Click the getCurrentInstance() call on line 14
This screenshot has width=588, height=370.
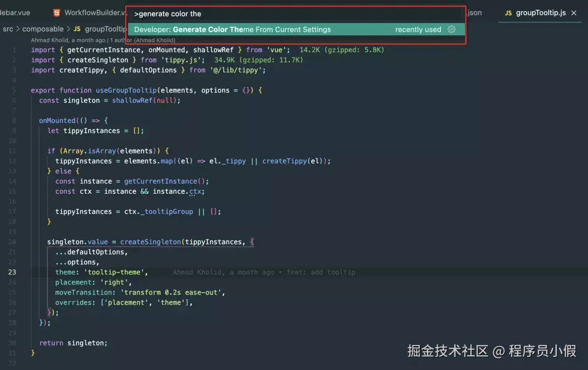164,181
